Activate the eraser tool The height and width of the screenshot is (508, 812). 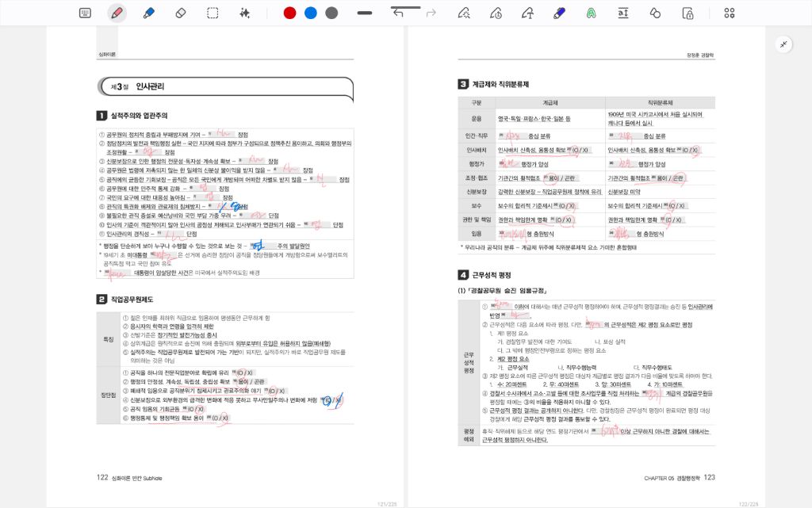click(x=180, y=13)
